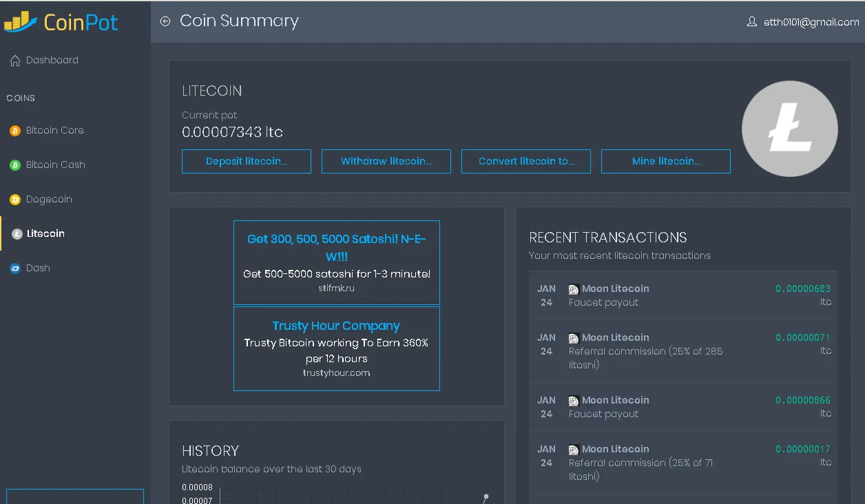
Task: Click the user profile icon
Action: pyautogui.click(x=752, y=22)
